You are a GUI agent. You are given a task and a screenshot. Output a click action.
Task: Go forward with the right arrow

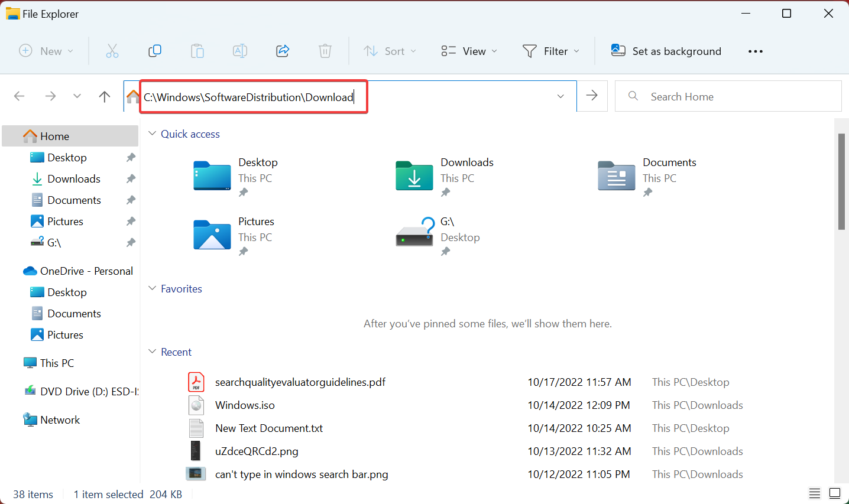[51, 96]
